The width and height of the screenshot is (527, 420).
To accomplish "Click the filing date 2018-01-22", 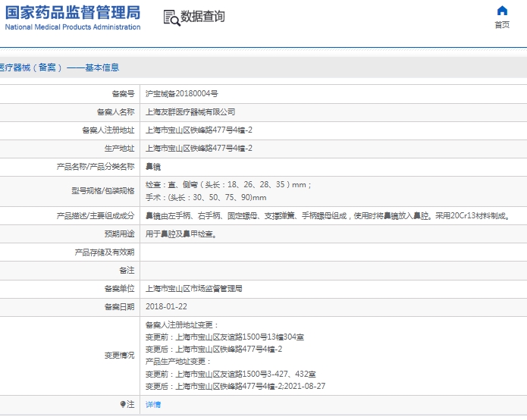I will click(166, 306).
